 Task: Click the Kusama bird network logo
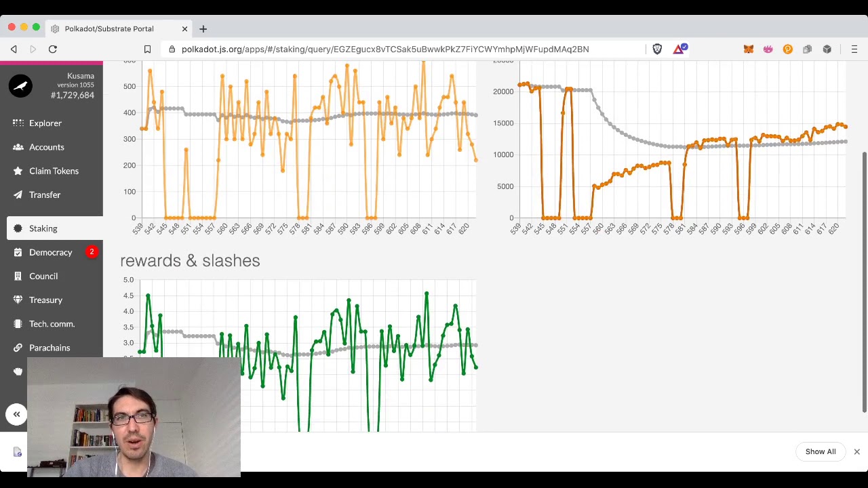tap(20, 85)
